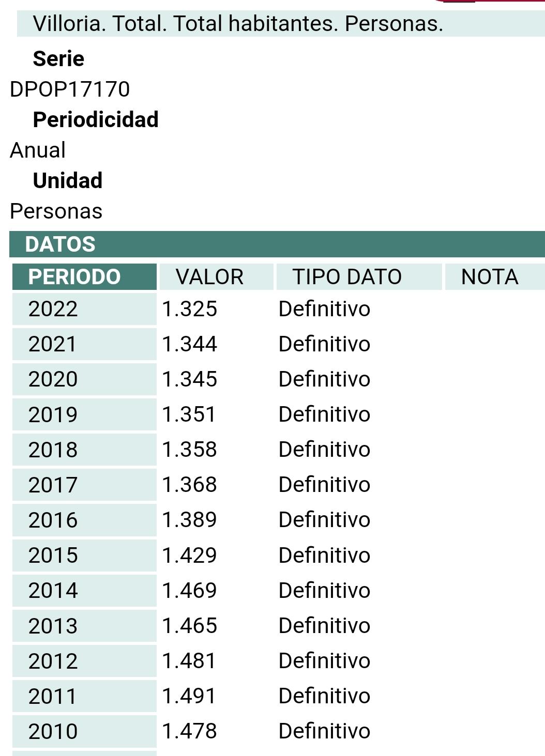Select the 2016 period cell
545x756 pixels.
coord(84,520)
